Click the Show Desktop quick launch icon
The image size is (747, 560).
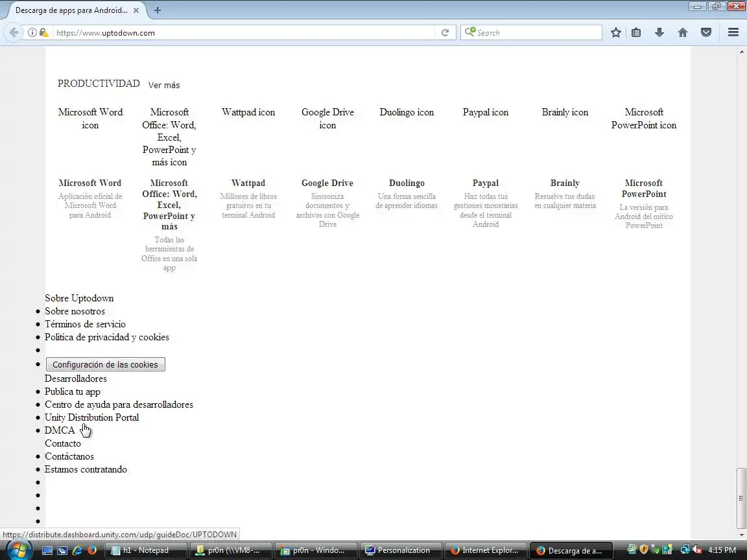[47, 550]
